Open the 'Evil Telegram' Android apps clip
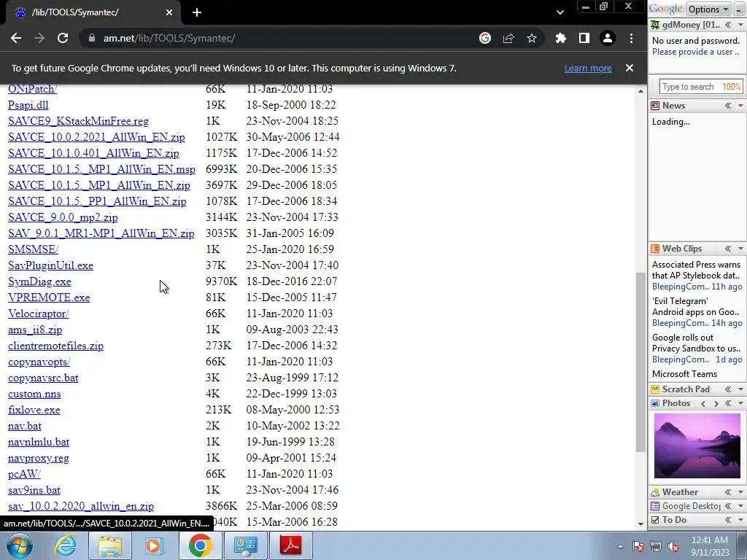This screenshot has width=747, height=560. point(695,307)
